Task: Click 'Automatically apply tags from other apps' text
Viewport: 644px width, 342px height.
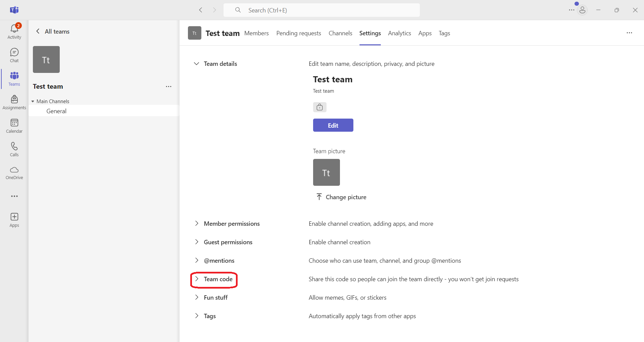Action: [x=362, y=316]
